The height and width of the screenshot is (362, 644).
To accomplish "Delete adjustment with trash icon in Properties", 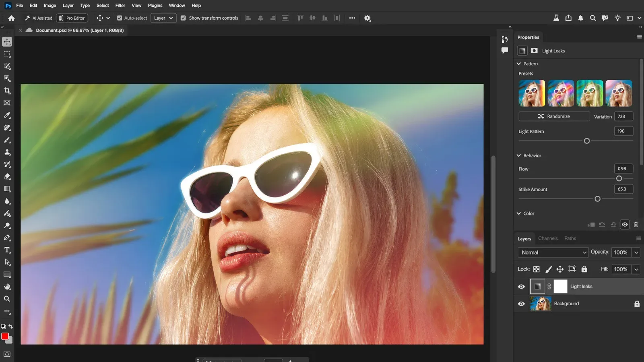I will tap(636, 225).
